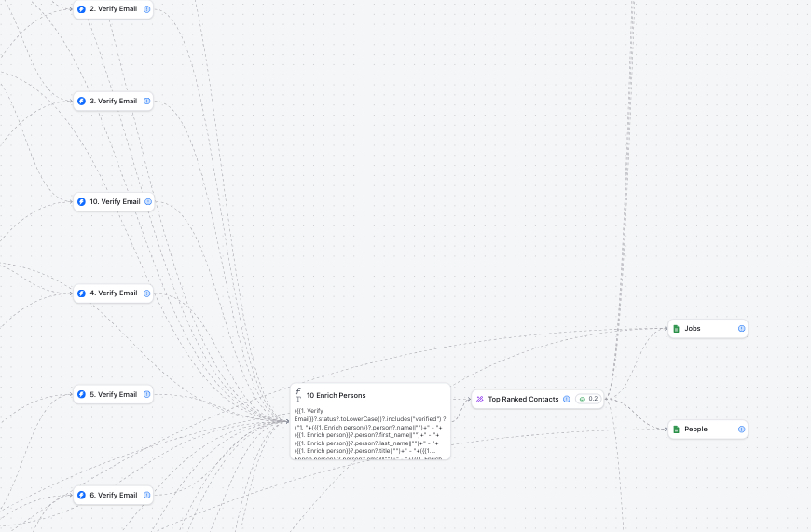Screen dimensions: 811x532
Task: Select the 4. Verify Email node label
Action: [114, 293]
